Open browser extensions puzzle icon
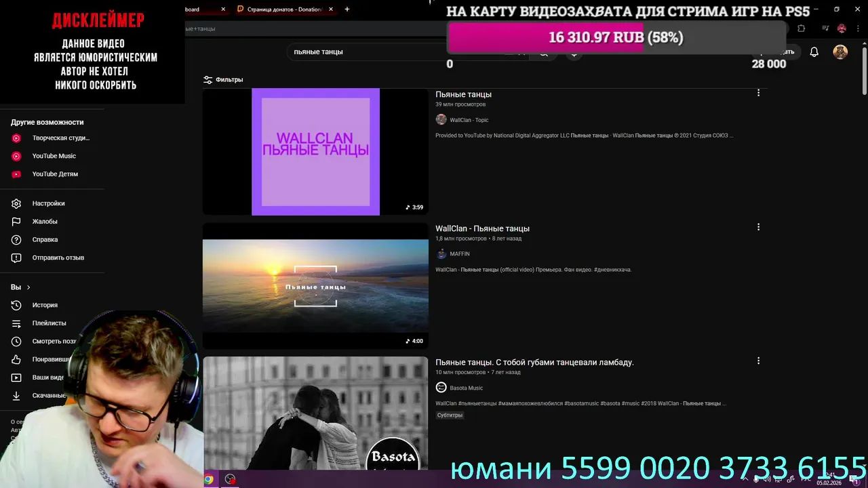This screenshot has width=868, height=488. pyautogui.click(x=802, y=28)
